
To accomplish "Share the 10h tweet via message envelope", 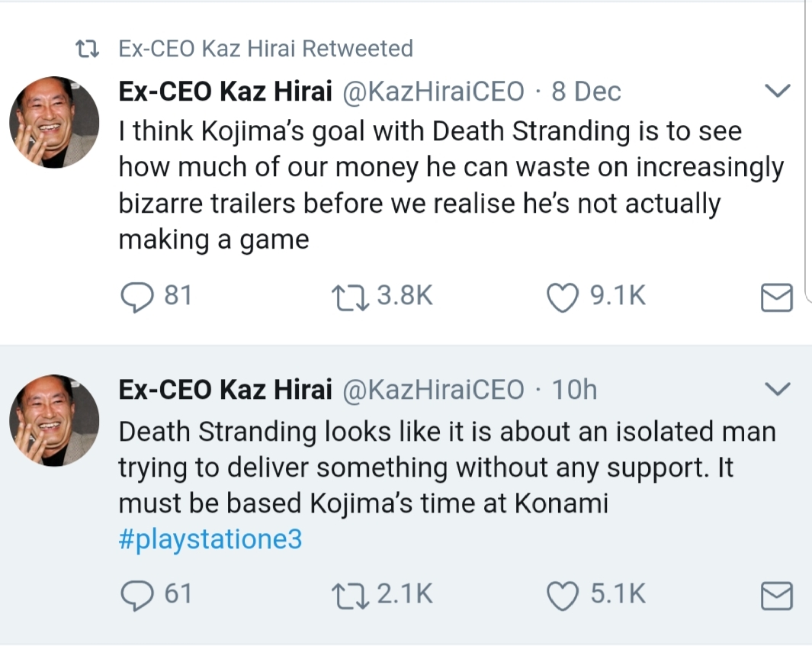I will pos(778,596).
